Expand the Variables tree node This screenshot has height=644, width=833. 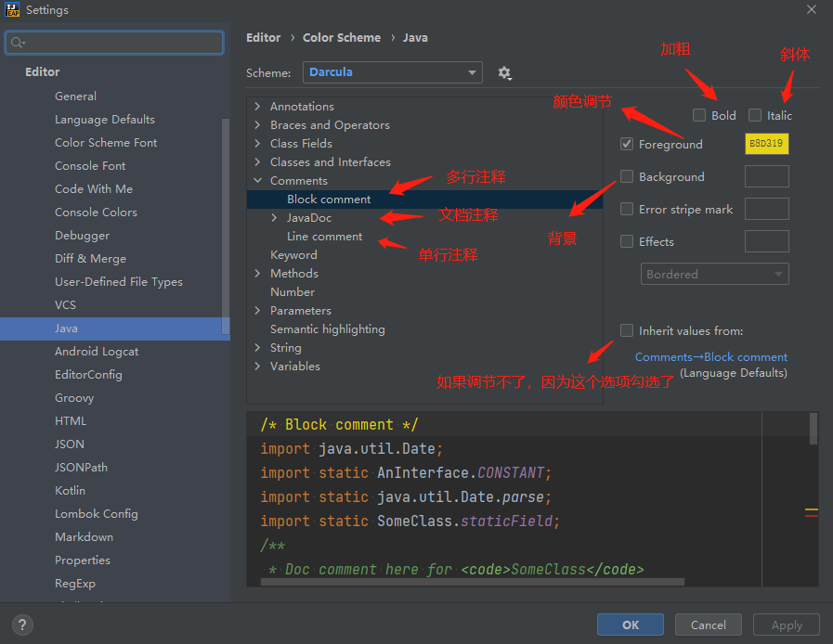tap(257, 367)
